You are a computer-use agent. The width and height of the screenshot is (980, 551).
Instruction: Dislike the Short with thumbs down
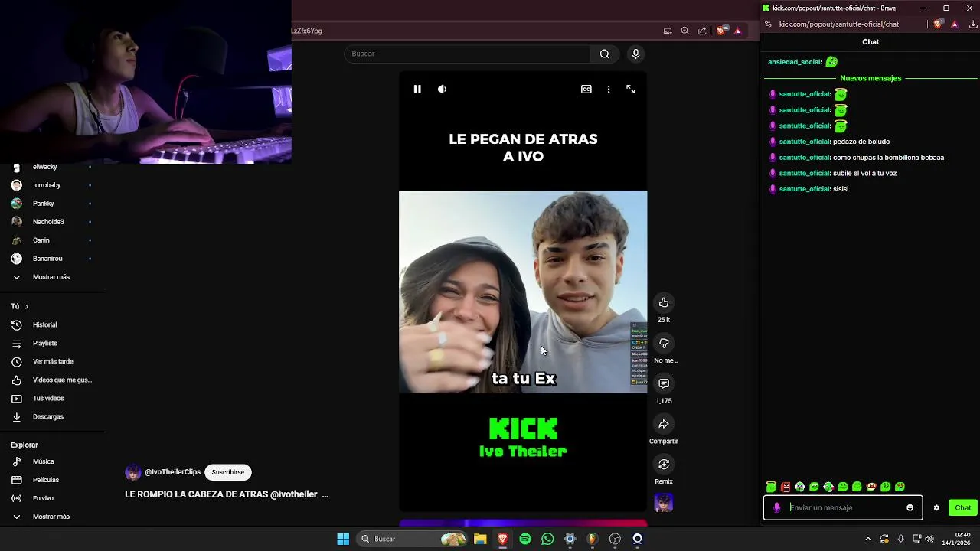click(664, 343)
